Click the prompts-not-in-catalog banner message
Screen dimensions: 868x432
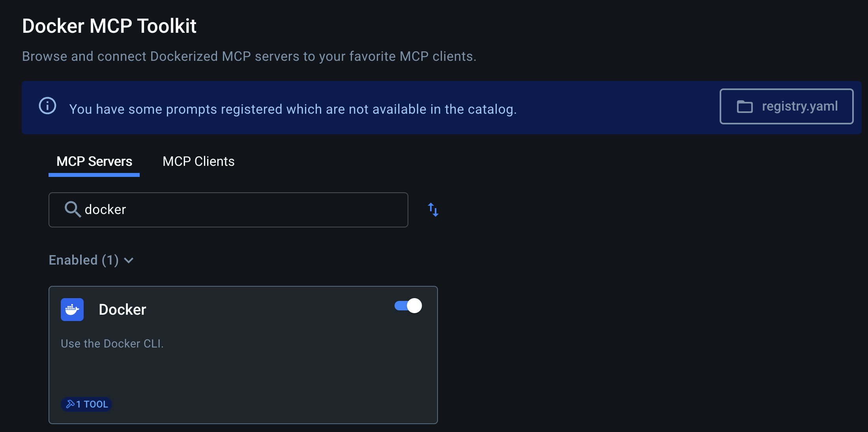pyautogui.click(x=293, y=109)
